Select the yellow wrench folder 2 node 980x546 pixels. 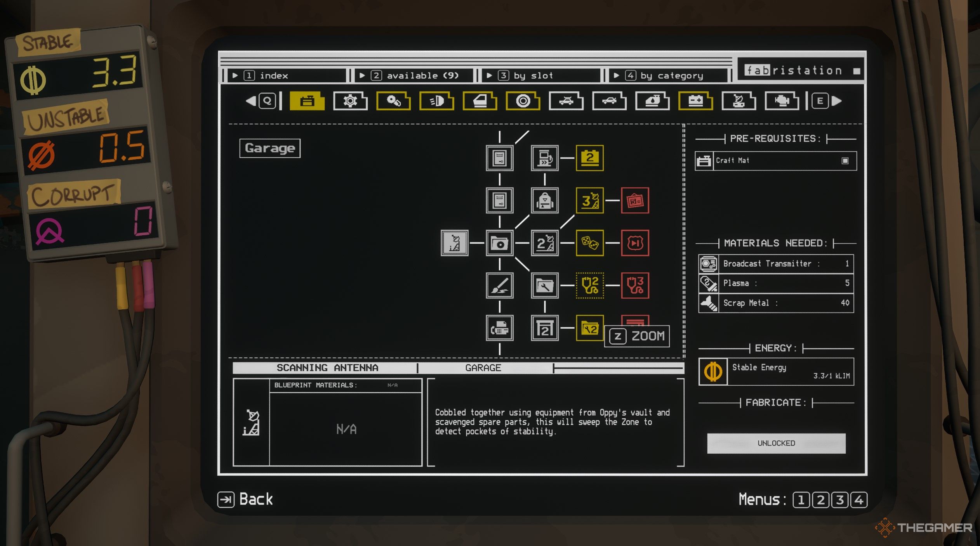[x=589, y=328]
